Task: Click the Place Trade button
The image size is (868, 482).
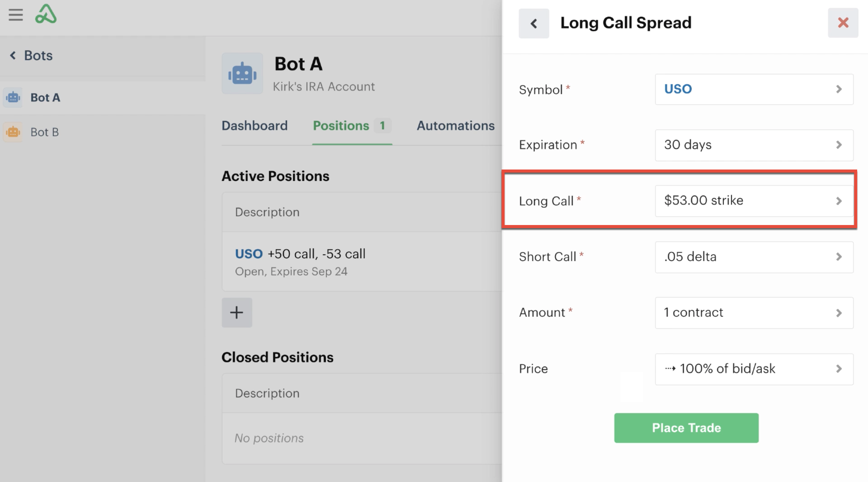Action: (686, 428)
